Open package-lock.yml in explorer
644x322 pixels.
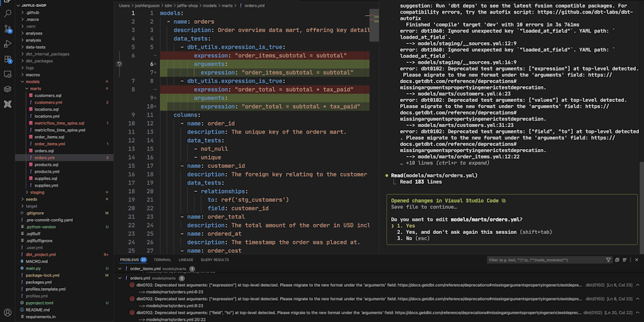(42, 275)
